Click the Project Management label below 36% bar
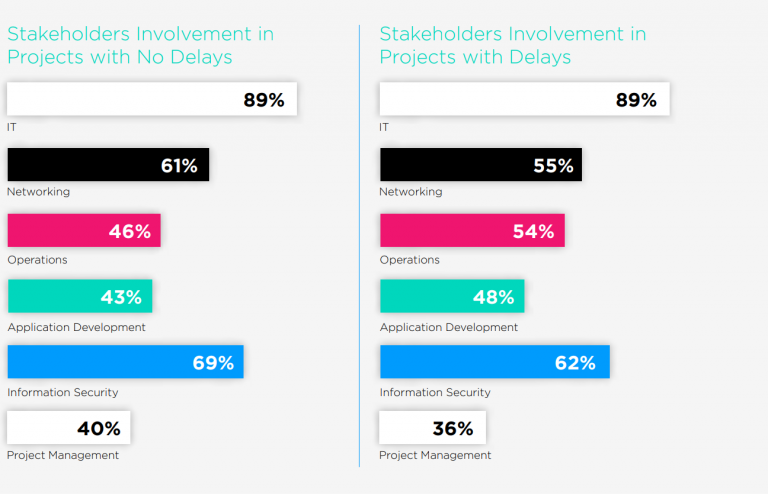This screenshot has width=768, height=495. pos(435,456)
